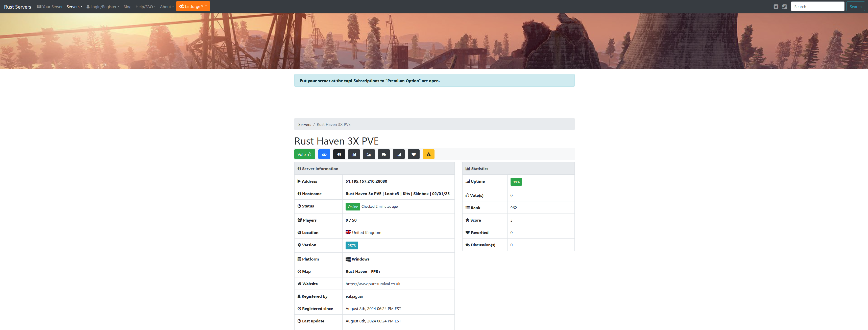Open the Twitter icon in navbar
This screenshot has width=868, height=330.
click(776, 7)
